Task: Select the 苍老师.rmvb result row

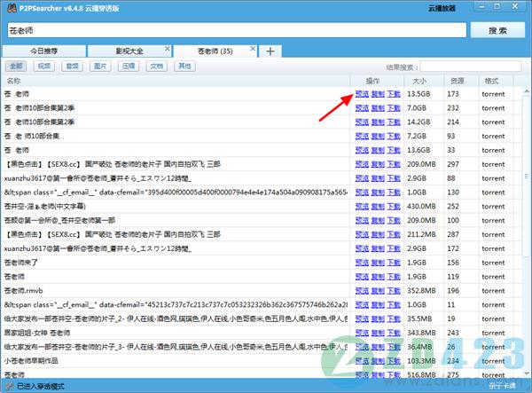Action: point(262,291)
